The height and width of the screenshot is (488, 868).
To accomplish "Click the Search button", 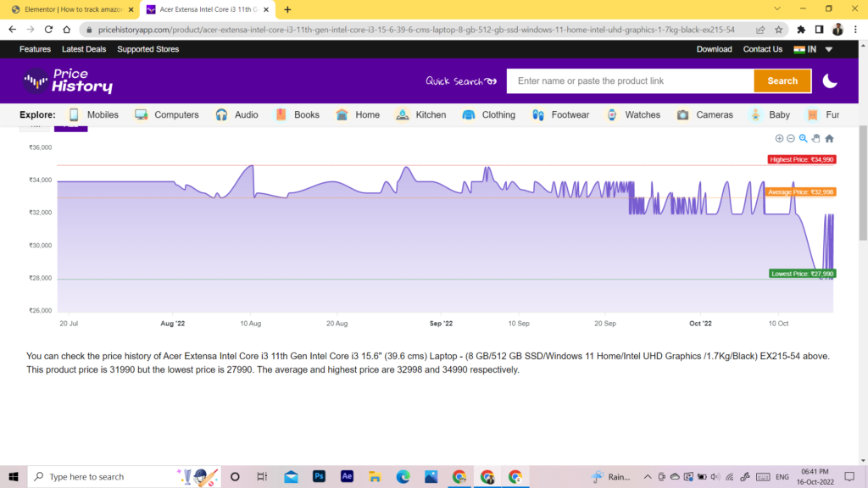I will coord(782,80).
